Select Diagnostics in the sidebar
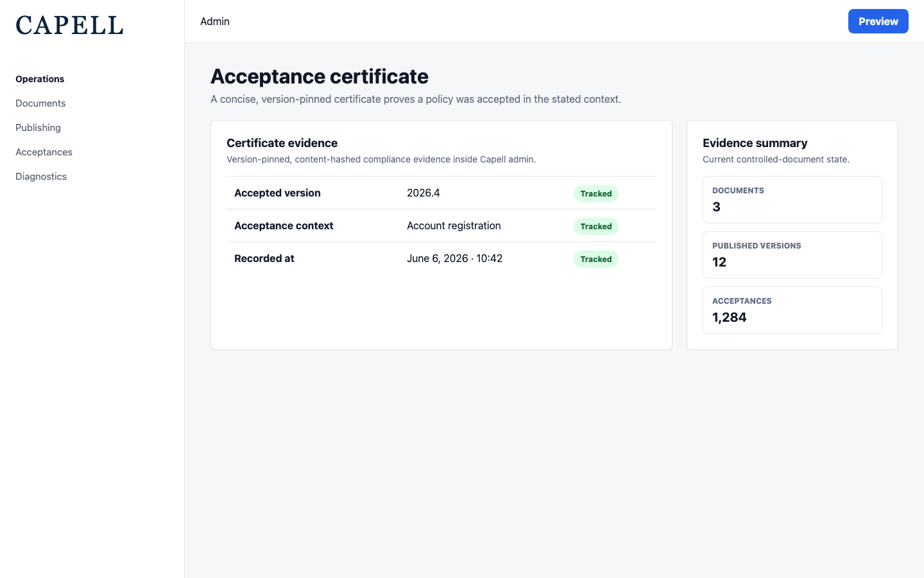This screenshot has height=578, width=924. coord(41,177)
